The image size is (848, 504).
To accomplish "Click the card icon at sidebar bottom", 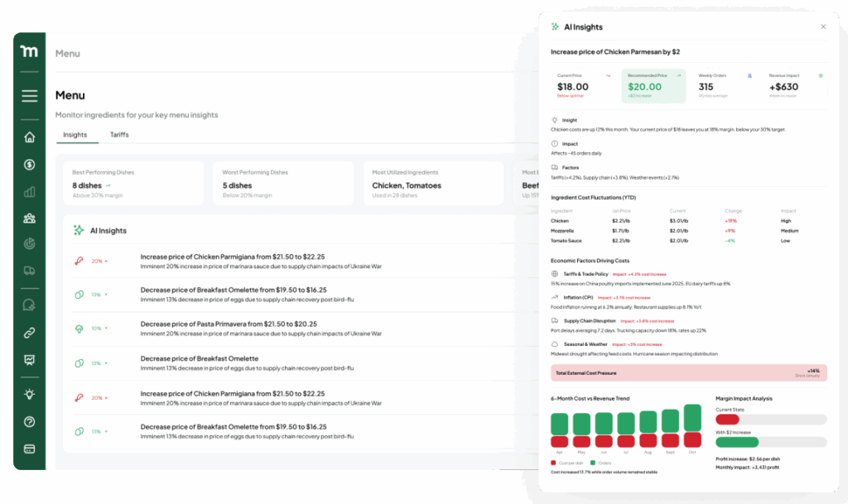I will (x=30, y=449).
